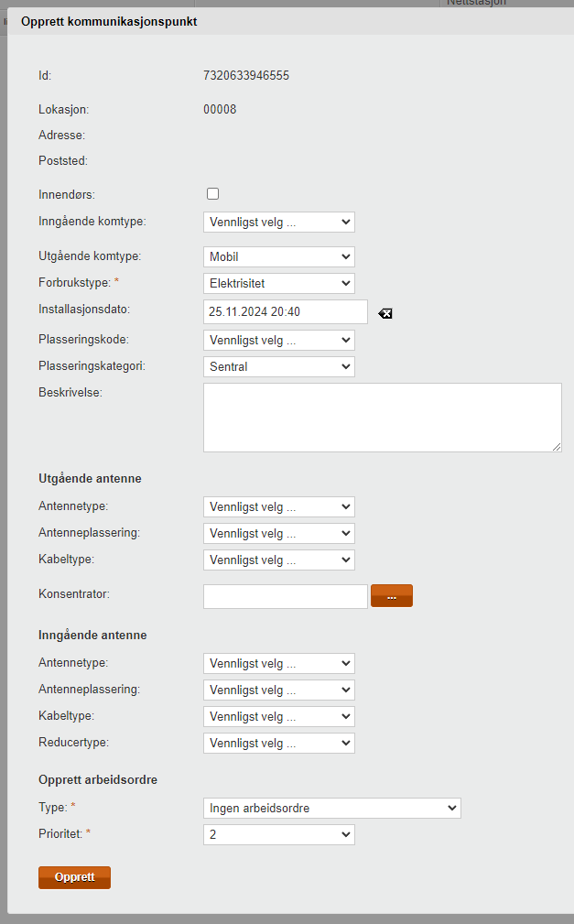
Task: Click the Konsentrator lookup ellipsis button
Action: click(392, 596)
